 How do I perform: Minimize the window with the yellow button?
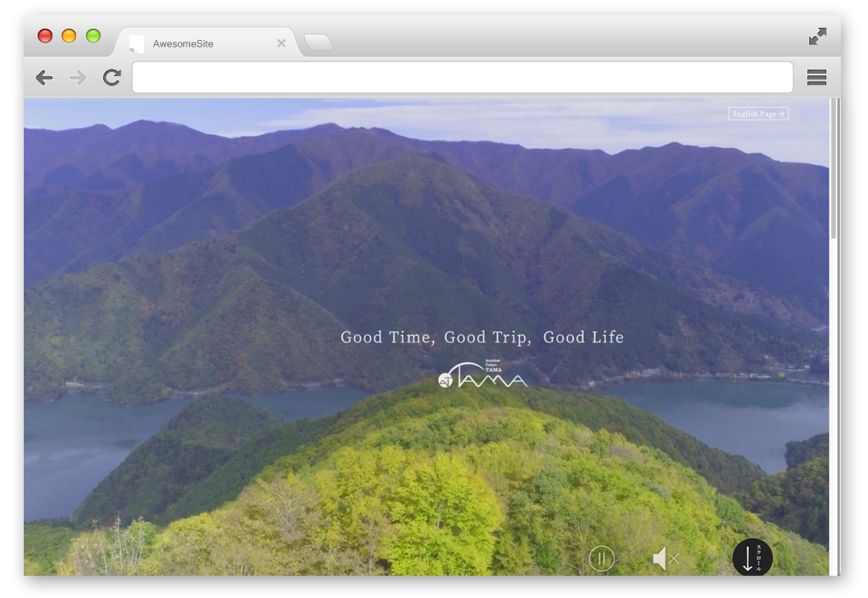coord(69,36)
